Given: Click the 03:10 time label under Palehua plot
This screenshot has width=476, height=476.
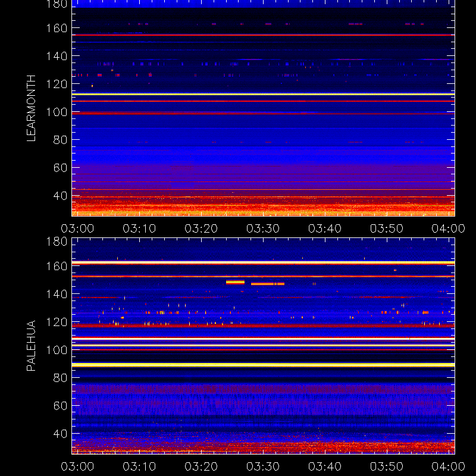Looking at the screenshot, I should pyautogui.click(x=139, y=466).
